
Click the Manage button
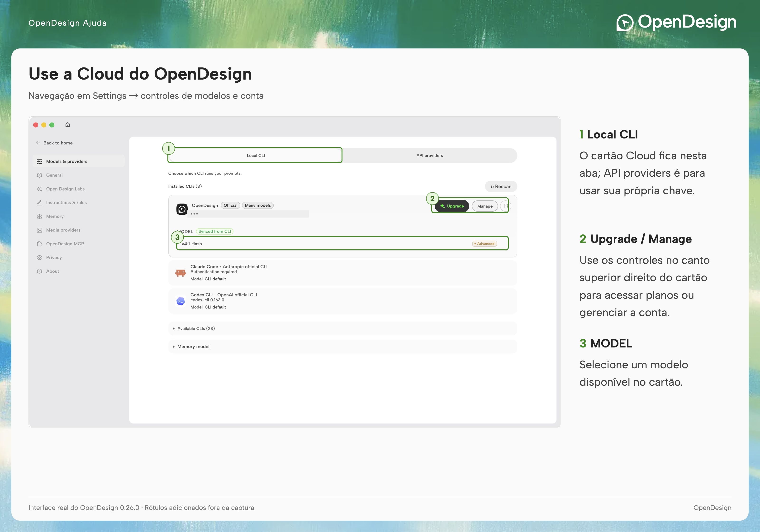(x=484, y=206)
